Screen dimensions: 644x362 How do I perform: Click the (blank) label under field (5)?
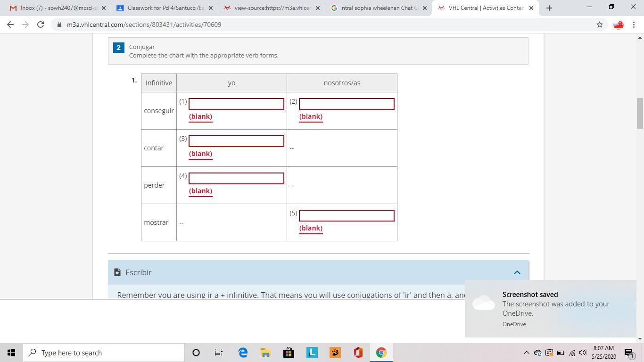click(x=311, y=228)
